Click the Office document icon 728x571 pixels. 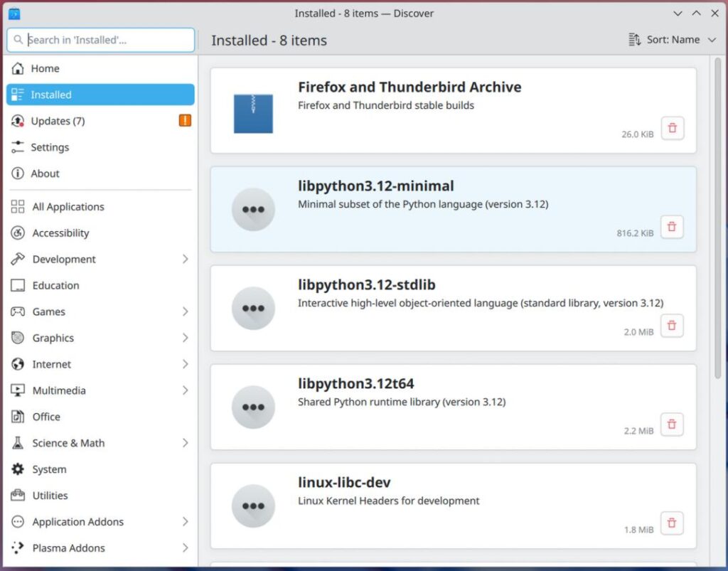18,417
